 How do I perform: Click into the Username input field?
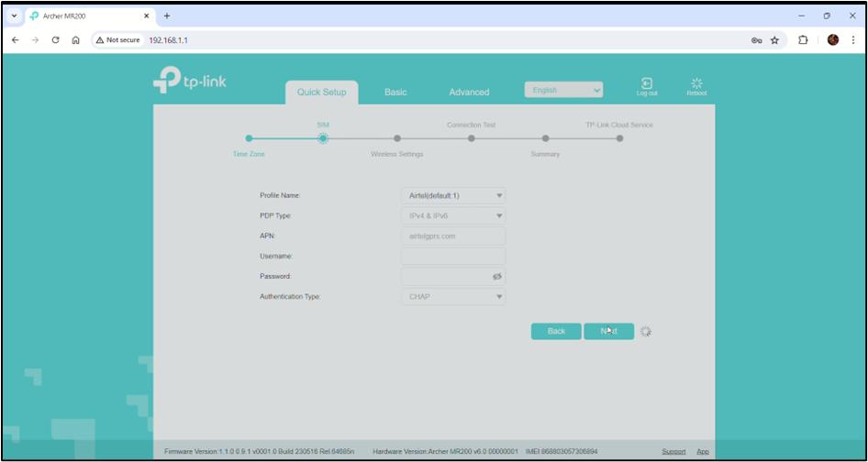point(453,257)
